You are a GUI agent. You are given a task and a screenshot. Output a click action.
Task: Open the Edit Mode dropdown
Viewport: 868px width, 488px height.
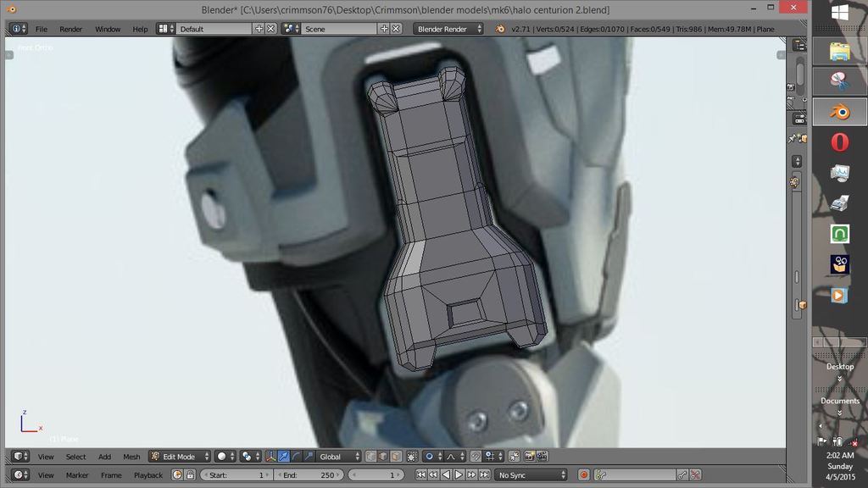pos(179,457)
